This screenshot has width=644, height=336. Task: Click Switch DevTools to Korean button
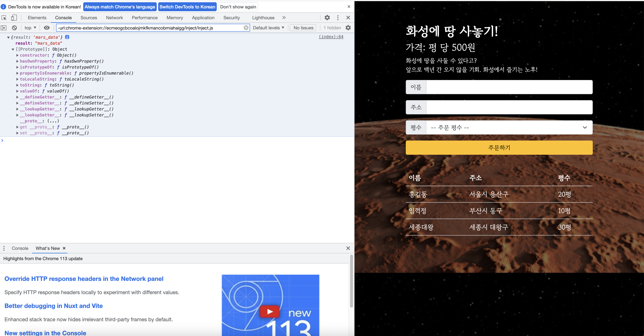[187, 7]
